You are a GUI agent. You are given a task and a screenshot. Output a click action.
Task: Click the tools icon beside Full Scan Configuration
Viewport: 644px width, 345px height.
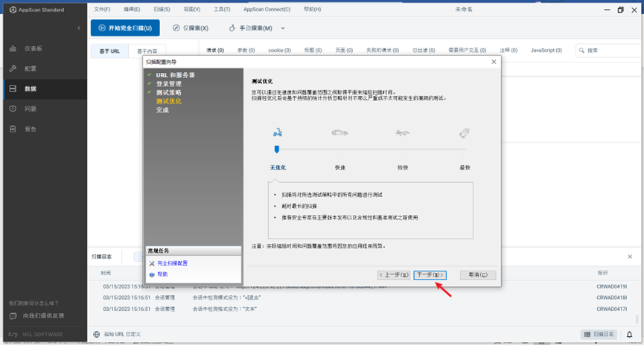[x=152, y=263]
